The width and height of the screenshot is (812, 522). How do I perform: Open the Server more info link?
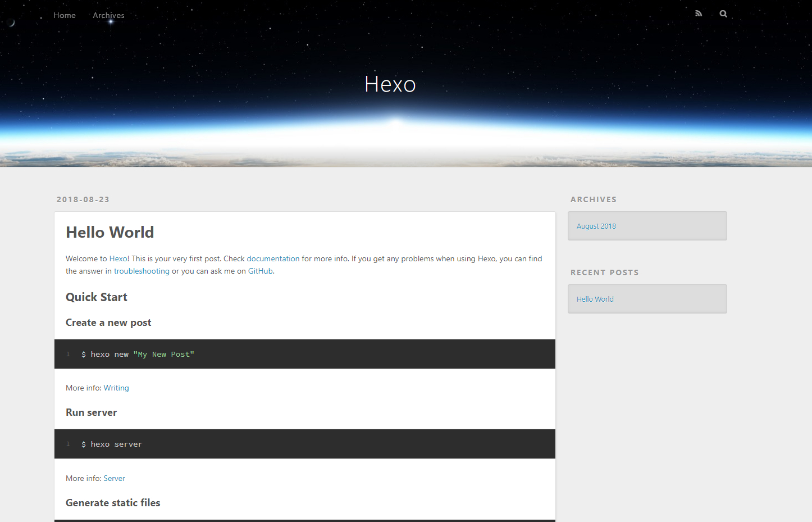pyautogui.click(x=114, y=478)
